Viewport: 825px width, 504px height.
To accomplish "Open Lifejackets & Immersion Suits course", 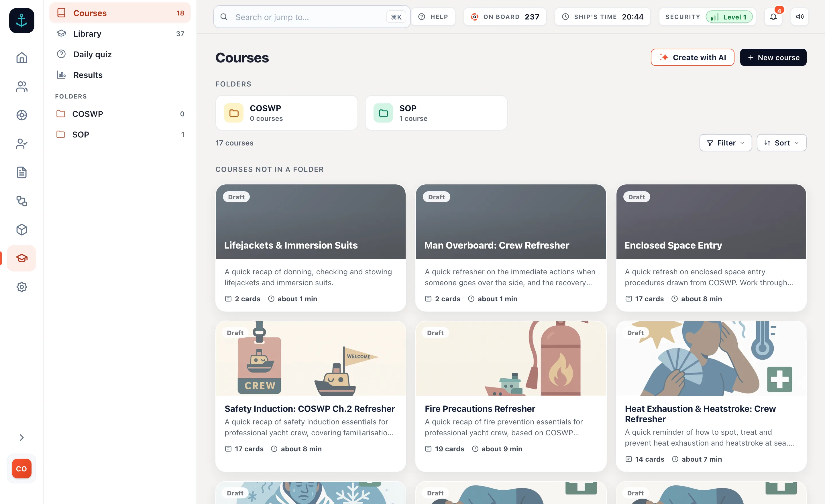I will click(x=311, y=248).
